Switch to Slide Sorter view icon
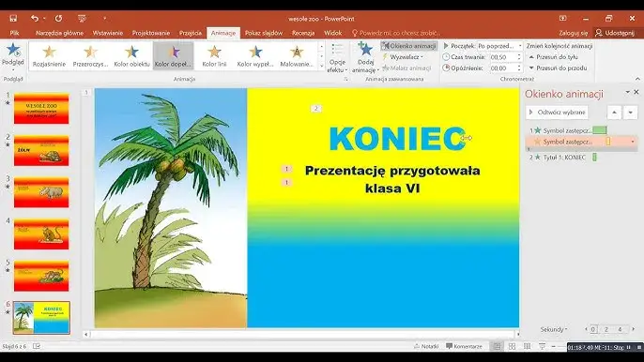 513,346
